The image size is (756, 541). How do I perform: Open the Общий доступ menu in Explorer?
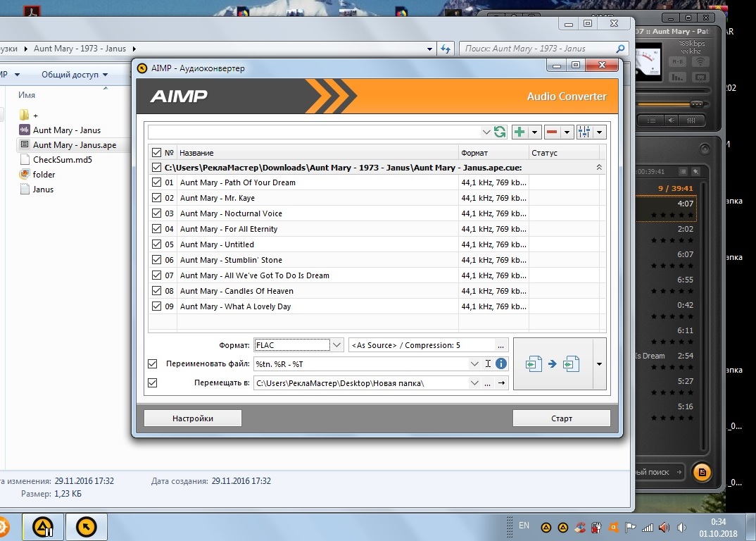pyautogui.click(x=74, y=75)
